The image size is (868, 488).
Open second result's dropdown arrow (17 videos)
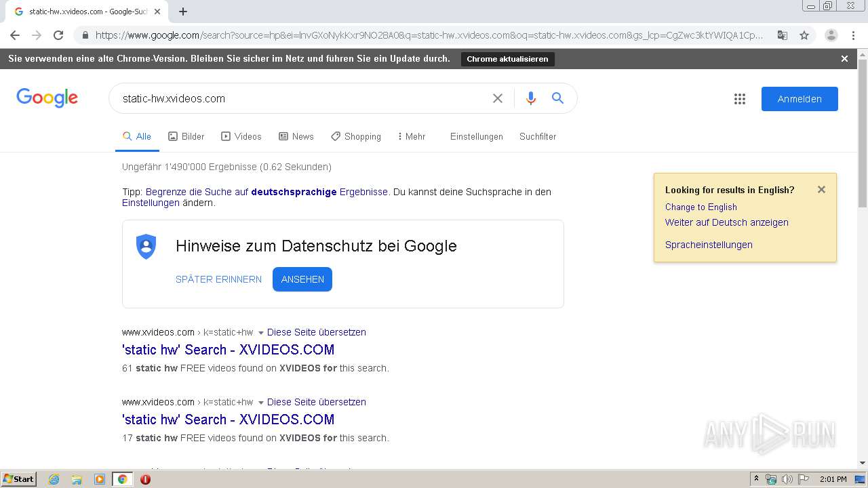click(x=260, y=403)
